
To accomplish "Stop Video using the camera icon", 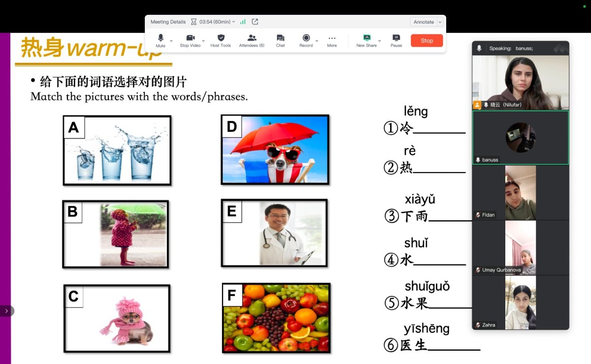I will point(190,40).
